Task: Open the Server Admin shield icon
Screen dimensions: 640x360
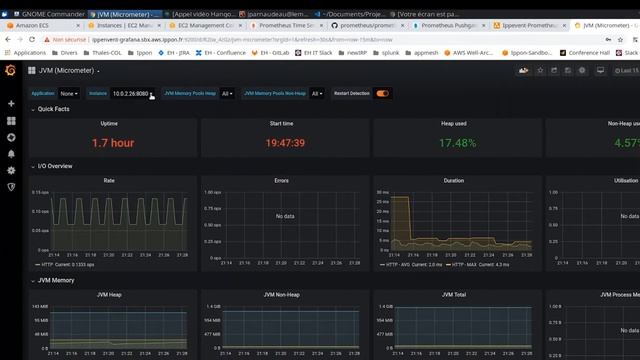Action: click(x=11, y=187)
